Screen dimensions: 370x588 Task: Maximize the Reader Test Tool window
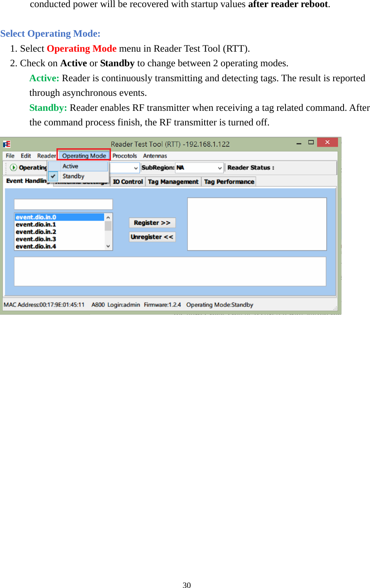click(311, 142)
